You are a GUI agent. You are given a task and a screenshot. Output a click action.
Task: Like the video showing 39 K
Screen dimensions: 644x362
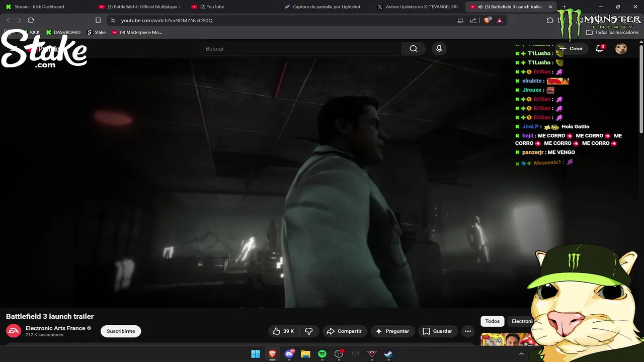[x=283, y=331]
